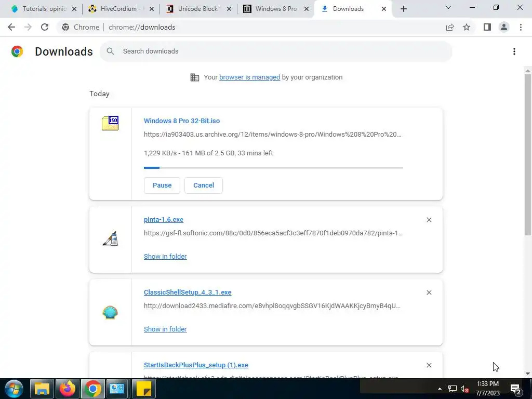Close the Downloads tab
The image size is (532, 399).
[x=384, y=9]
